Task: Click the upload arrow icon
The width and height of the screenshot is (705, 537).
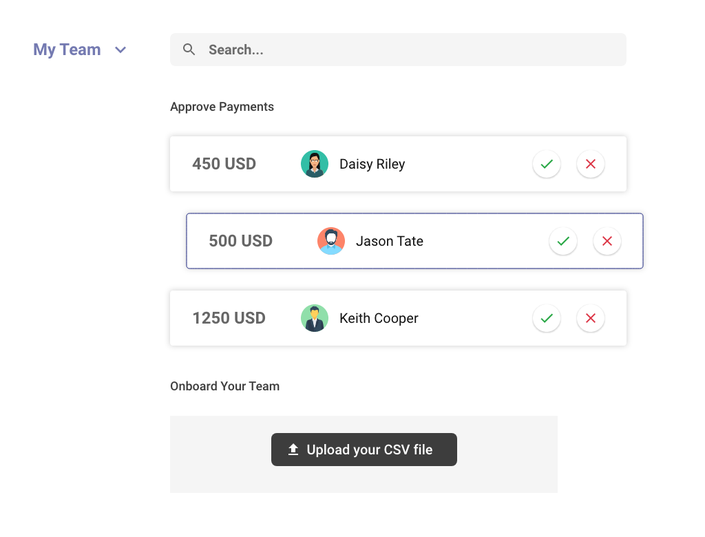Action: coord(293,450)
